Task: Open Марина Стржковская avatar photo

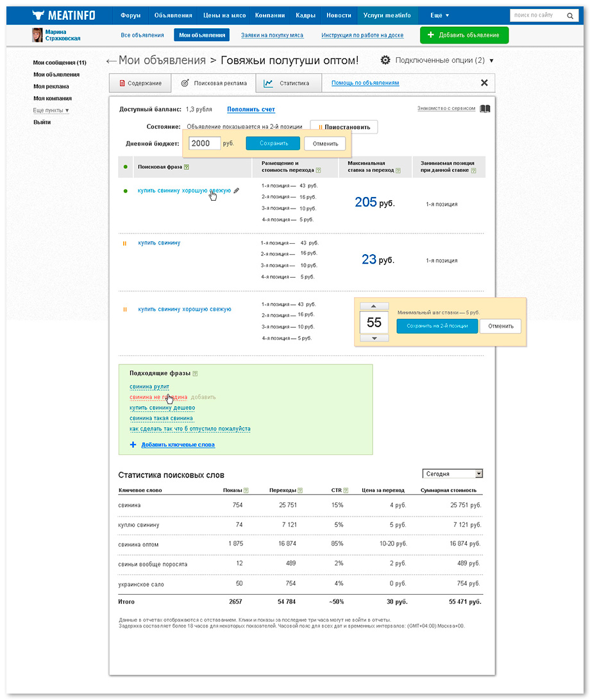Action: click(x=37, y=35)
